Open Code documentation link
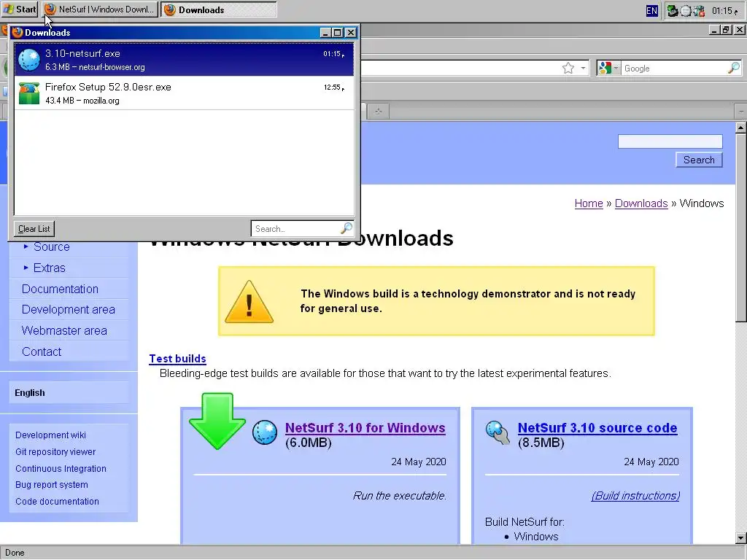This screenshot has height=560, width=747. 57,502
